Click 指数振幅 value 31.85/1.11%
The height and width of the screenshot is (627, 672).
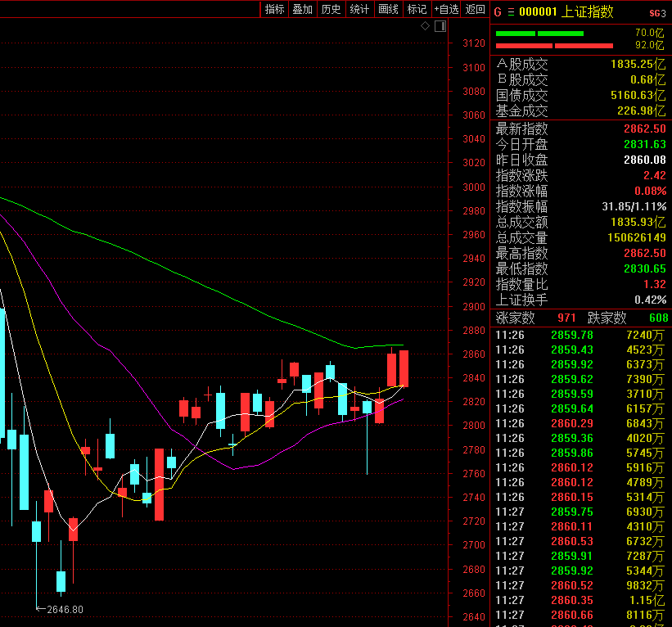(x=634, y=206)
